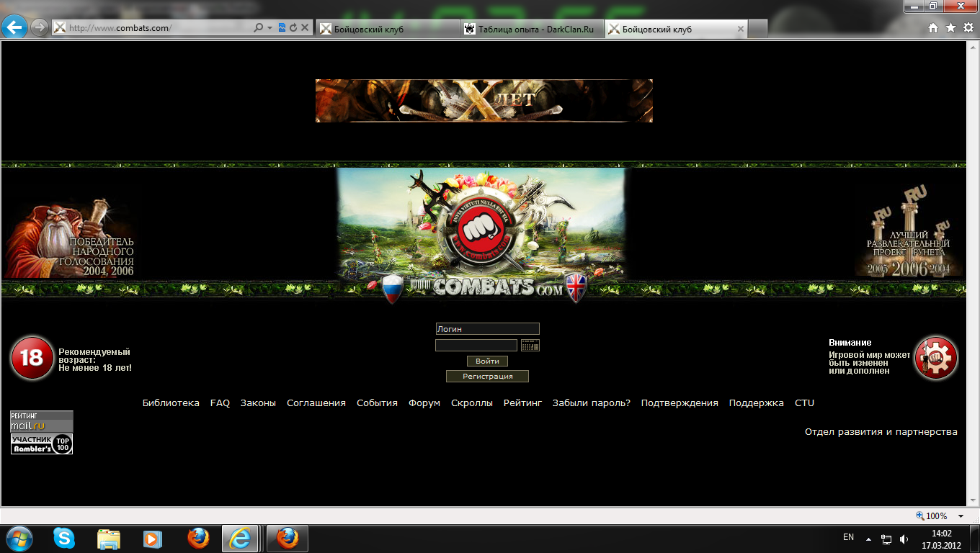Click the network tray icon

coord(886,539)
